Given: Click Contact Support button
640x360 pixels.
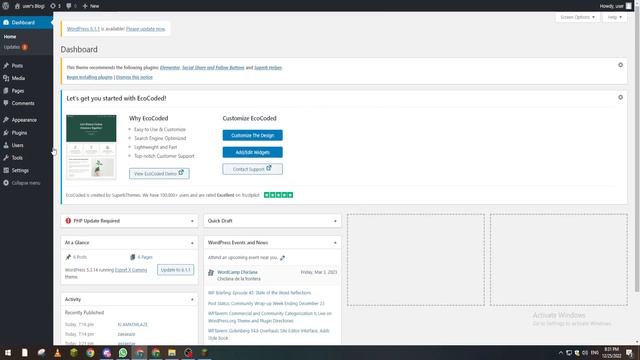Looking at the screenshot, I should [252, 169].
